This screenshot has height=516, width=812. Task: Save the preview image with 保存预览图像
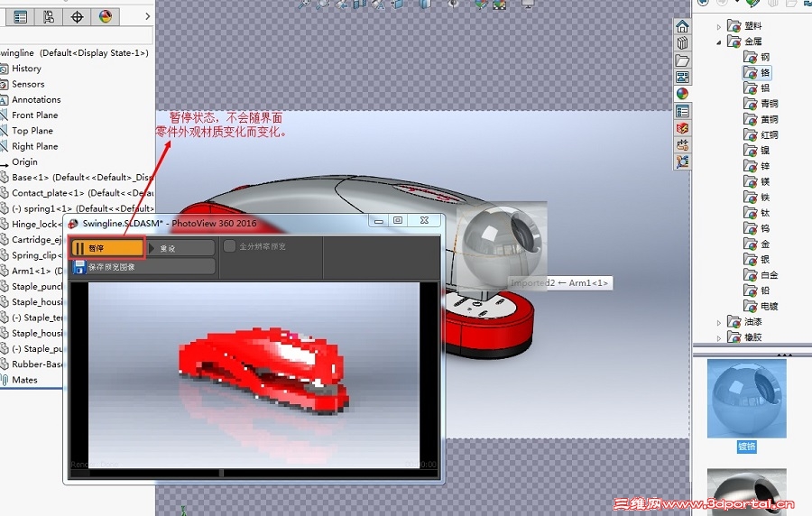(x=143, y=267)
